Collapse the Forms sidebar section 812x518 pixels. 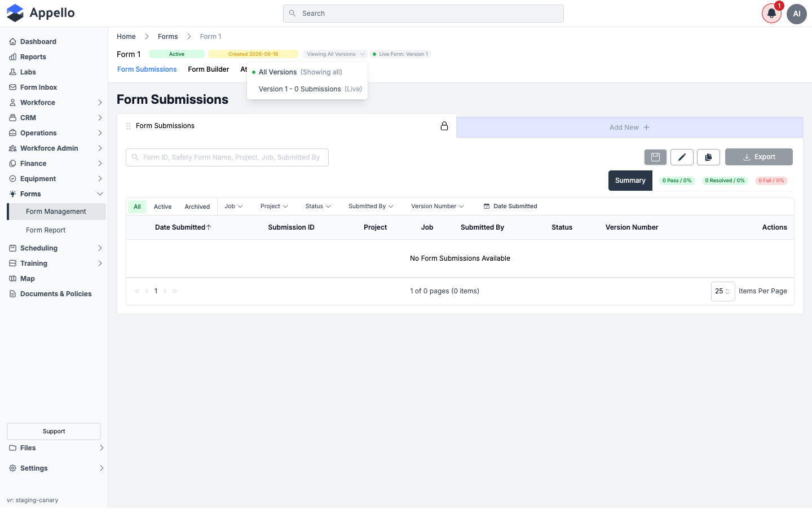[56, 194]
